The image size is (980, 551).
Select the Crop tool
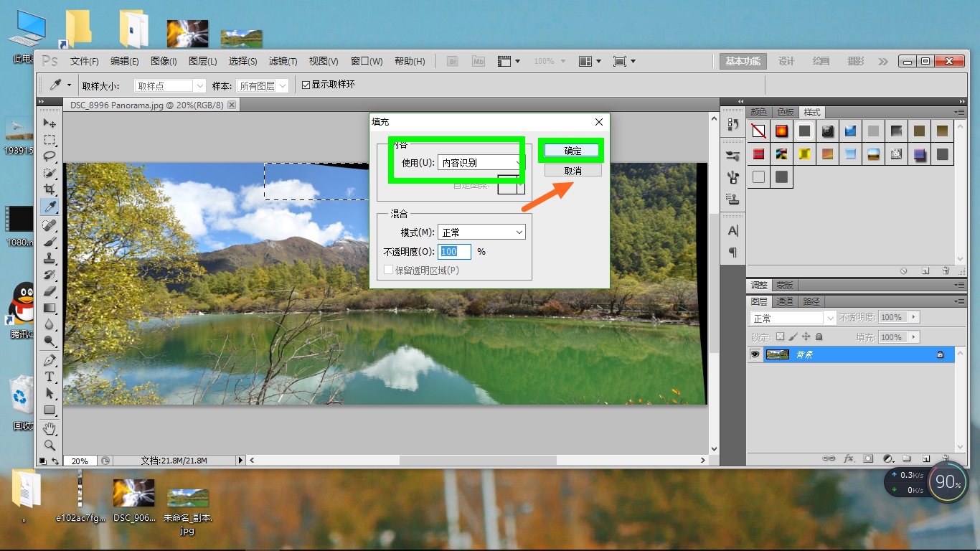pyautogui.click(x=50, y=189)
